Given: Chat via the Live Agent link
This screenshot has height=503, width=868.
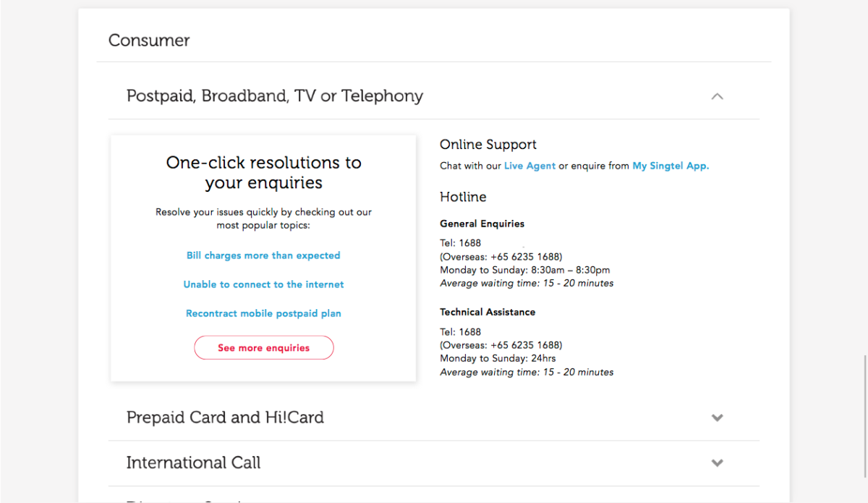Looking at the screenshot, I should coord(529,166).
